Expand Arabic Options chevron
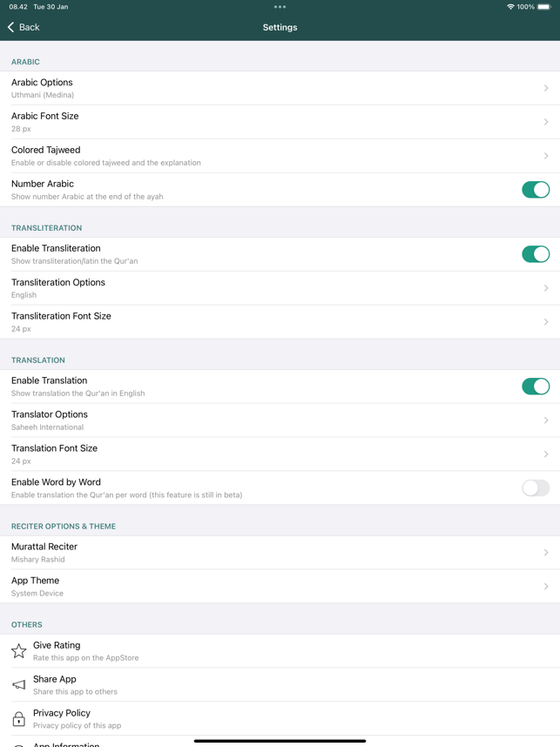 pyautogui.click(x=546, y=88)
